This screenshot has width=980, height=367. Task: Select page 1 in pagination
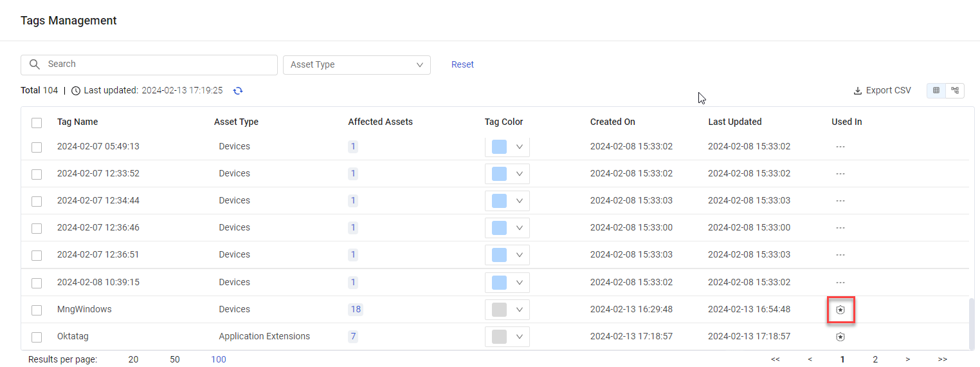[x=842, y=360]
